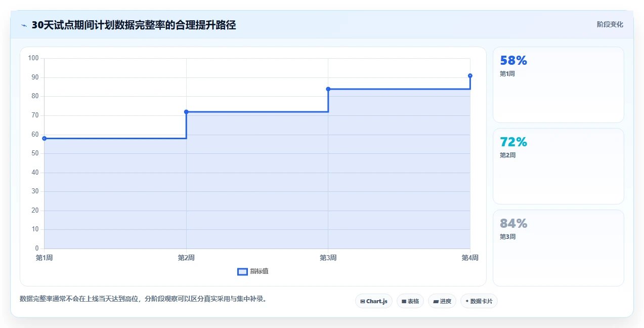Viewport: 644px width, 328px height.
Task: Click the 第3周 x-axis label
Action: [328, 258]
